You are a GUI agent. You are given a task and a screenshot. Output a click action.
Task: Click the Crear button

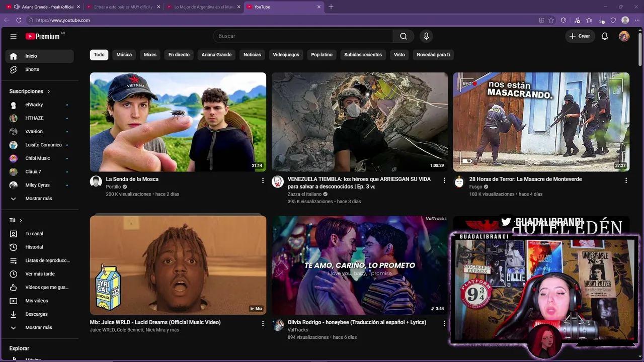pos(580,36)
